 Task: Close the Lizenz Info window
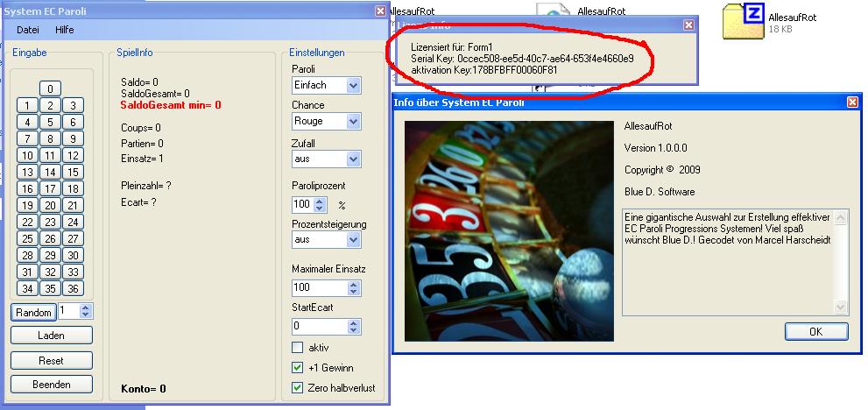tap(688, 25)
